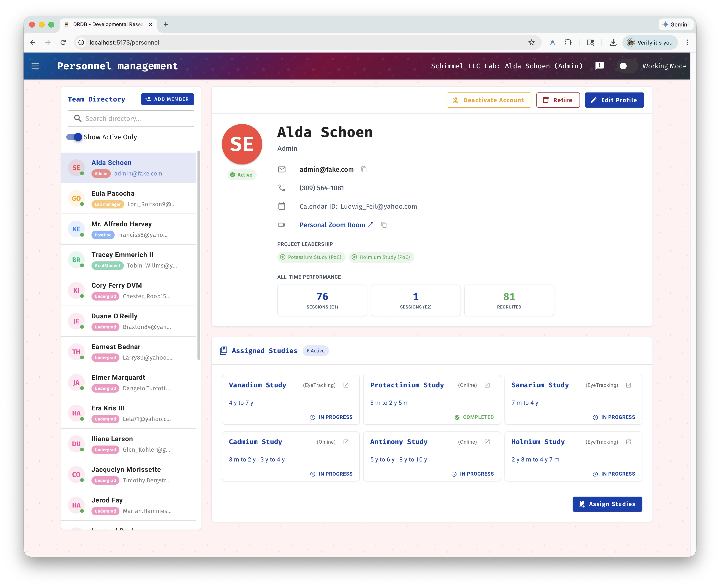720x588 pixels.
Task: Copy the Personal Zoom Room link
Action: click(x=384, y=225)
